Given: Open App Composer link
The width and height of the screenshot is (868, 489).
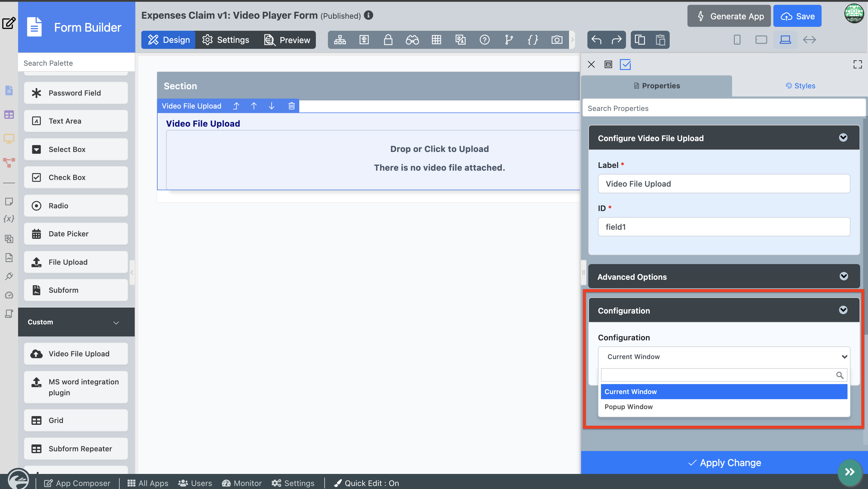Looking at the screenshot, I should (77, 483).
